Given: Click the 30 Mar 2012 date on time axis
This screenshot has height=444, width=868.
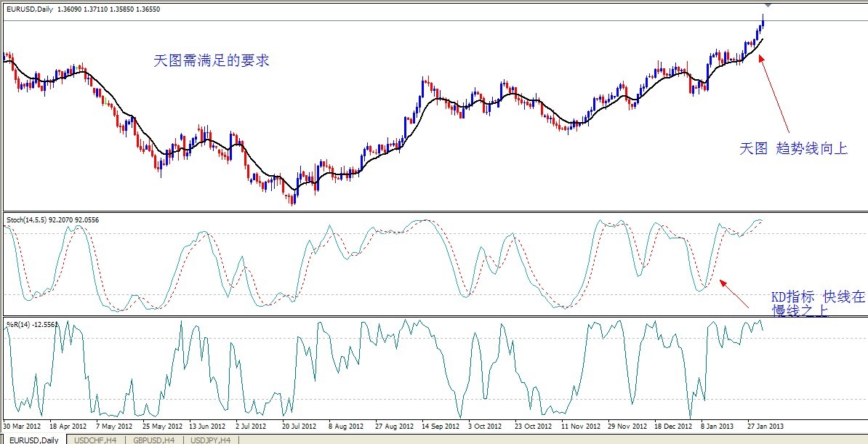Looking at the screenshot, I should [23, 426].
